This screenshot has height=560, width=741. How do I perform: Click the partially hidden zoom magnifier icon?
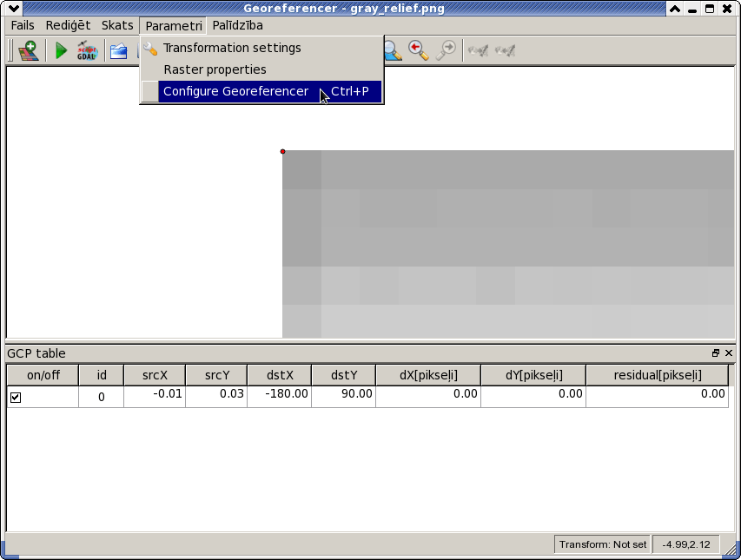pyautogui.click(x=394, y=50)
